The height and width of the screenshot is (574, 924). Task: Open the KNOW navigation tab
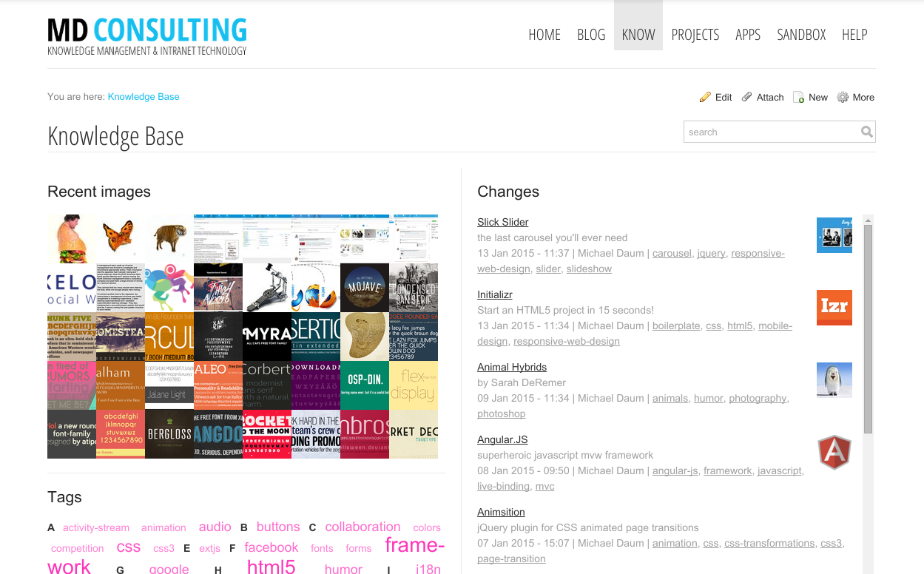click(638, 35)
